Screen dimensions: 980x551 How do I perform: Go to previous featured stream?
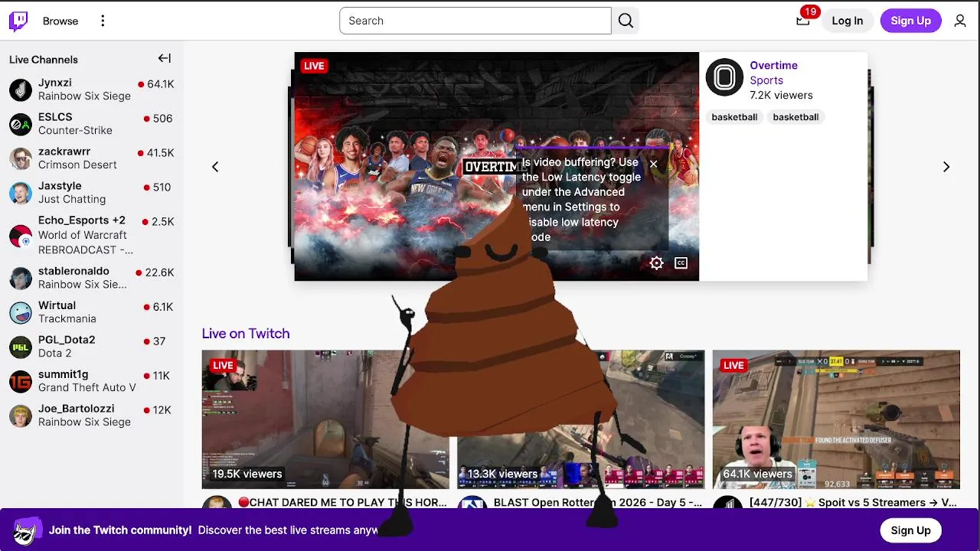[215, 167]
